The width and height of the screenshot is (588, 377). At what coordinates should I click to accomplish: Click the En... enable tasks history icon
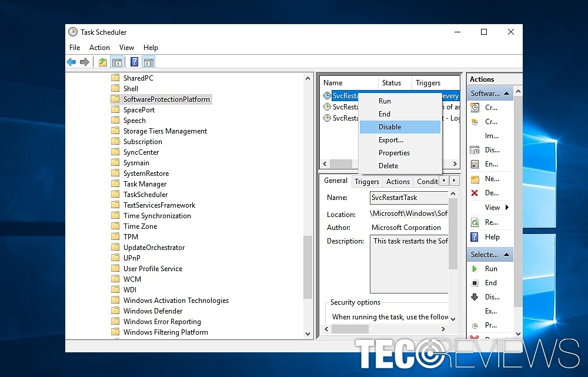pyautogui.click(x=475, y=164)
